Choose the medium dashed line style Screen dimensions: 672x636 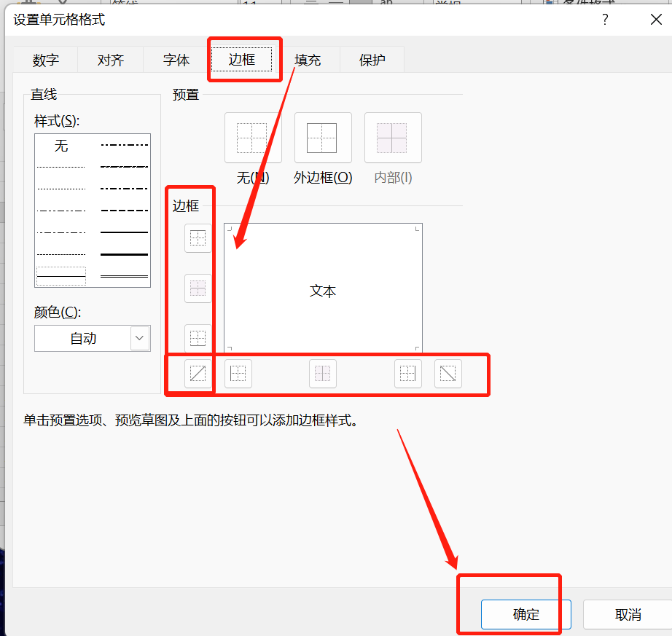[x=125, y=211]
